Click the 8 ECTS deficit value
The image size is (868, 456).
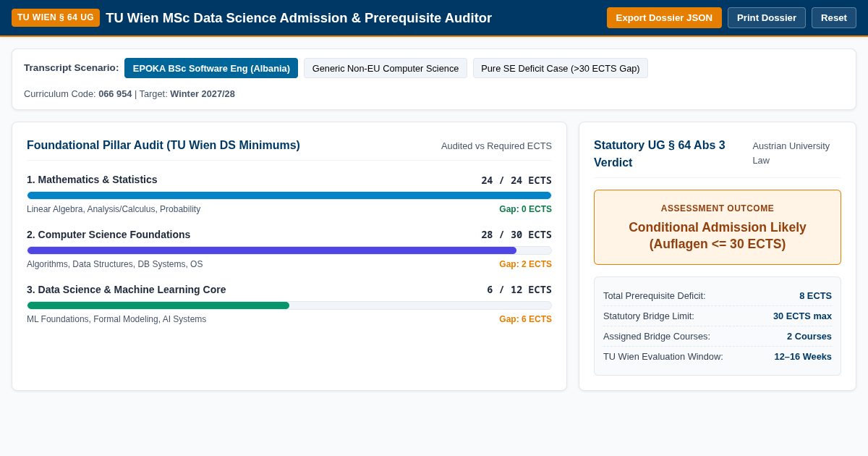coord(815,296)
